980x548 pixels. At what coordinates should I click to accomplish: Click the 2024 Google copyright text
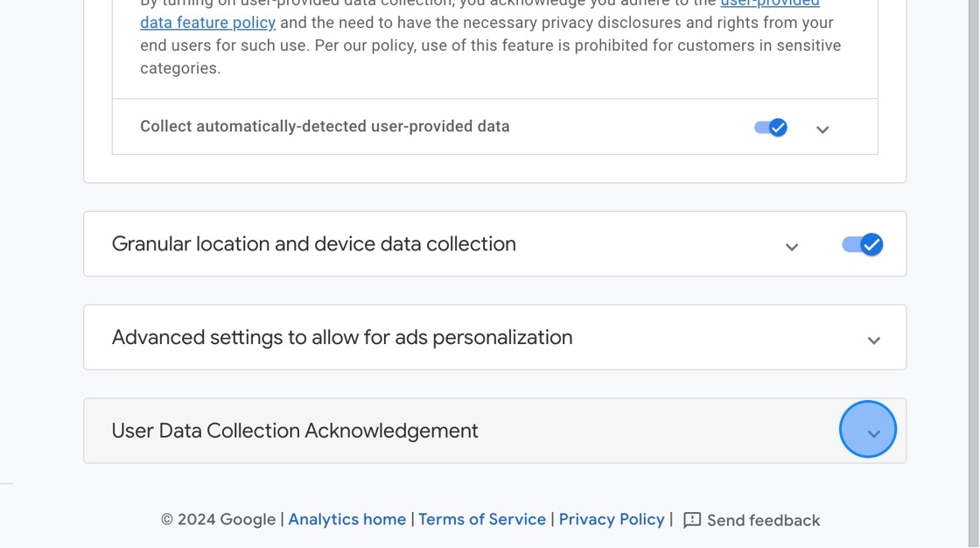[218, 519]
